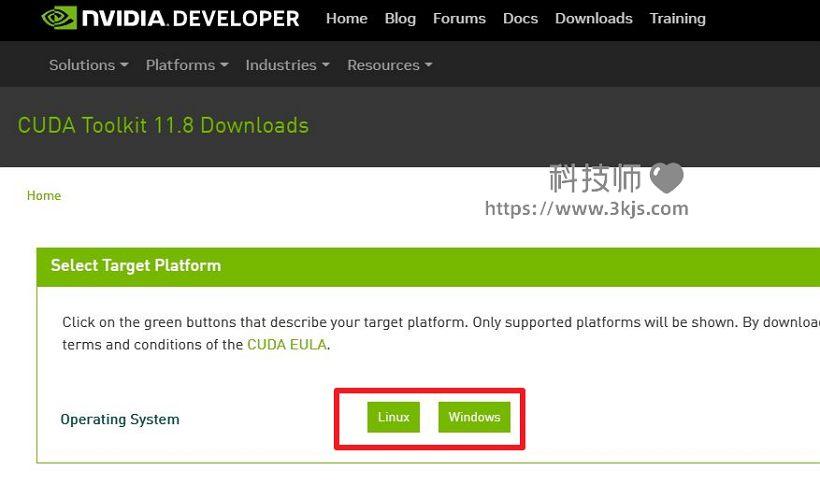Open the Home link in top navigation

click(x=346, y=18)
